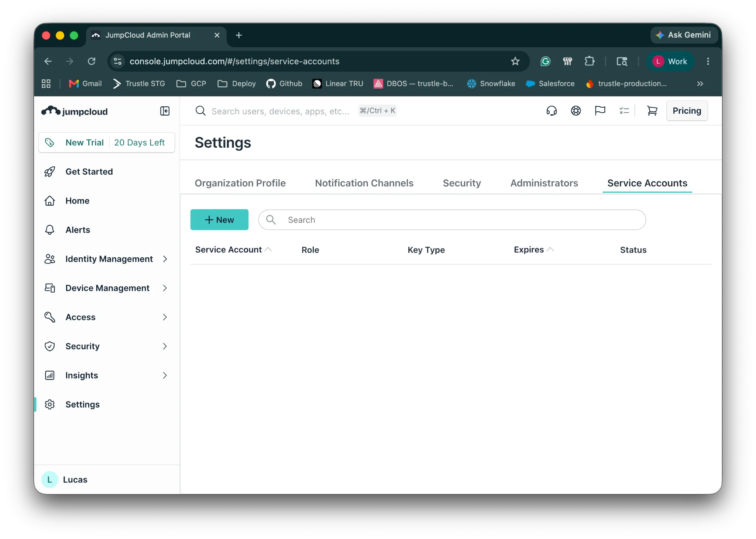Open the Pricing button
756x539 pixels.
(687, 111)
